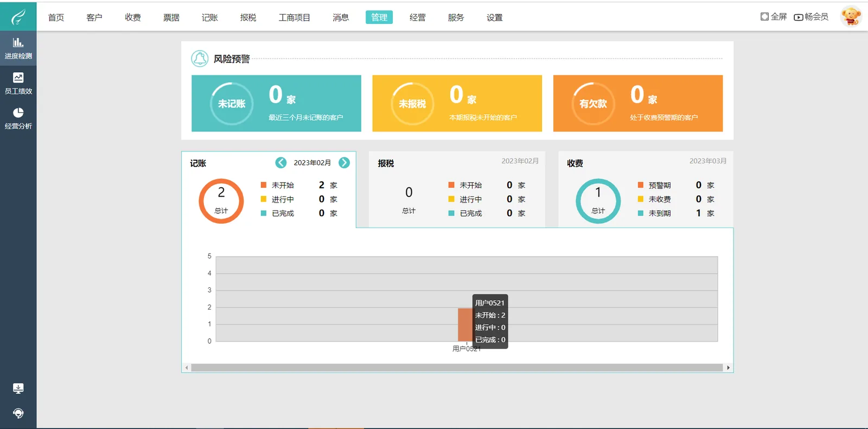Open the 有欠款 risk card
868x429 pixels.
(x=638, y=103)
